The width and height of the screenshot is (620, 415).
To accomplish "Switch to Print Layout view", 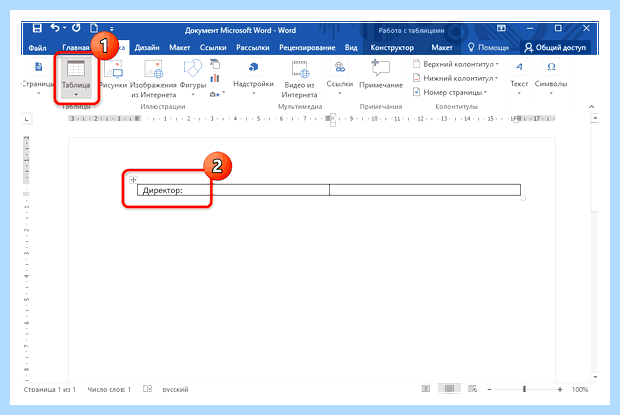I will click(x=449, y=389).
